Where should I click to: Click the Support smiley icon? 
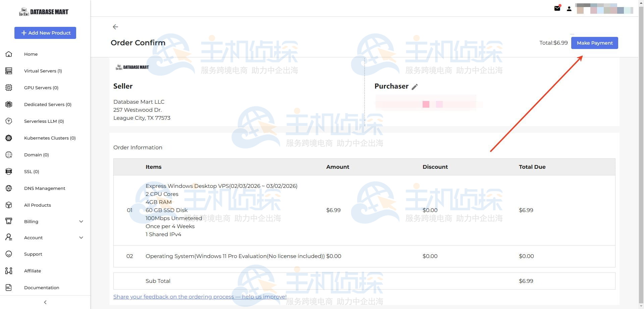pos(8,254)
